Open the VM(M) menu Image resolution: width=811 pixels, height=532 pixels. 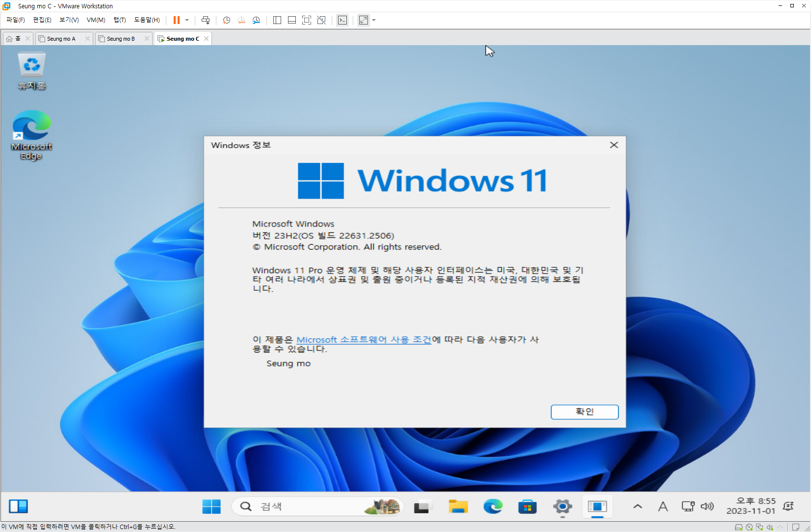coord(96,20)
